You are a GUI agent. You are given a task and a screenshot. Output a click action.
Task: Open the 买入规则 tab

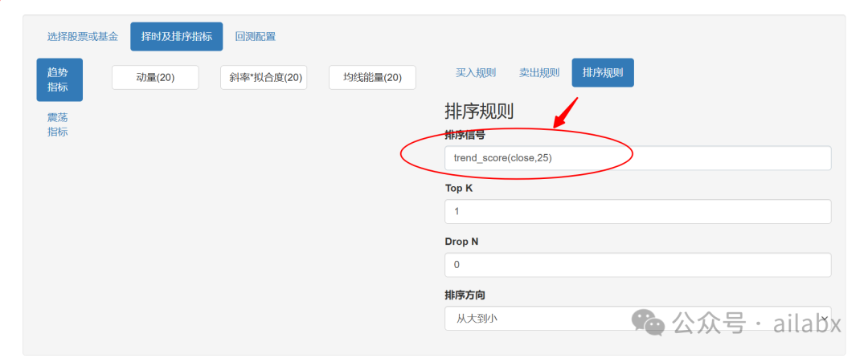pyautogui.click(x=476, y=73)
